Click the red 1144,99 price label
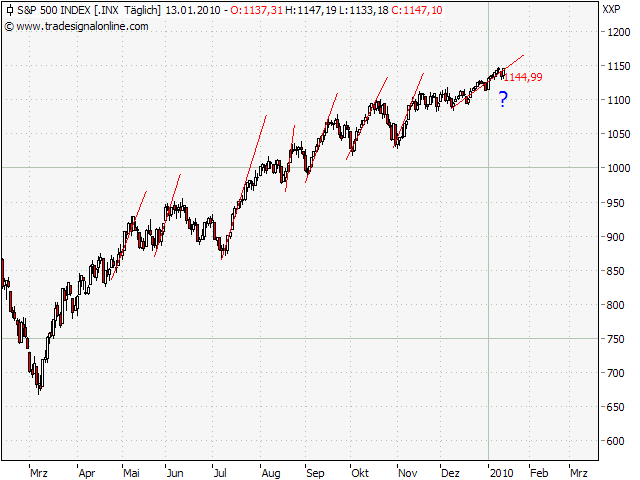 pyautogui.click(x=523, y=77)
